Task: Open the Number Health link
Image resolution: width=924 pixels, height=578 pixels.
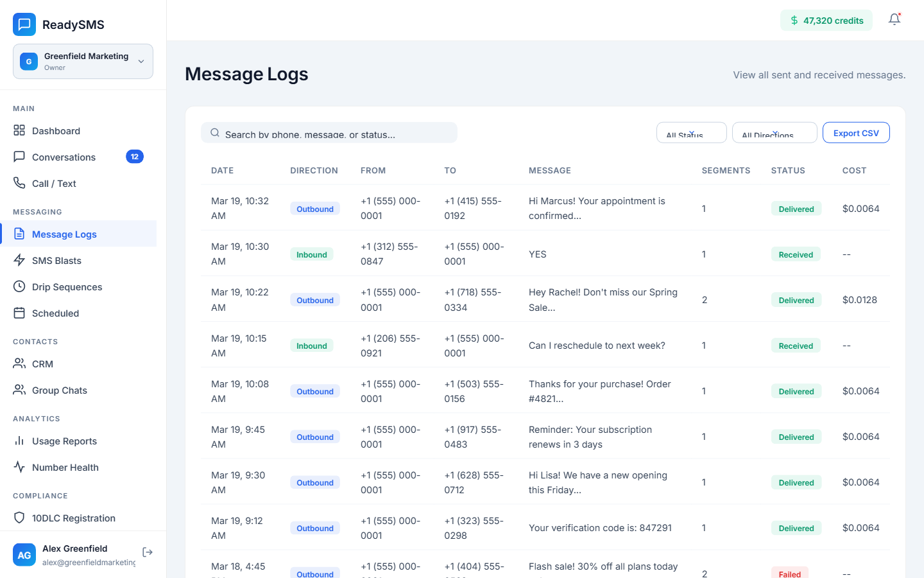Action: pyautogui.click(x=78, y=467)
